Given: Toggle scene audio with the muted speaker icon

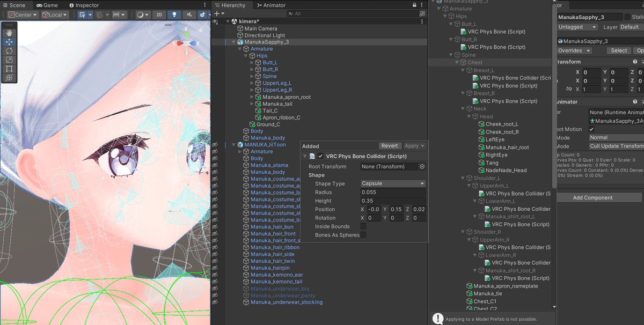Looking at the screenshot, I should pos(189,14).
